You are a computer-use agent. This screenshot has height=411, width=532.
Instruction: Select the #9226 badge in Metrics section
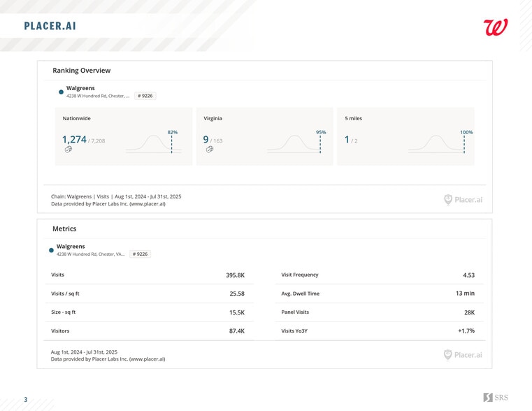pyautogui.click(x=140, y=254)
